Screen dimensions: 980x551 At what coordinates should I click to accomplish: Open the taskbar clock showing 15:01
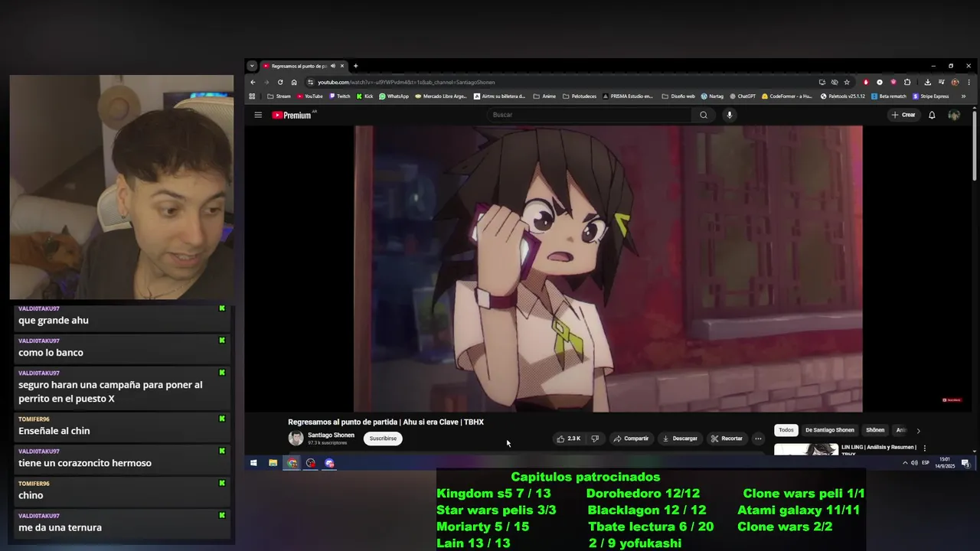tap(945, 463)
